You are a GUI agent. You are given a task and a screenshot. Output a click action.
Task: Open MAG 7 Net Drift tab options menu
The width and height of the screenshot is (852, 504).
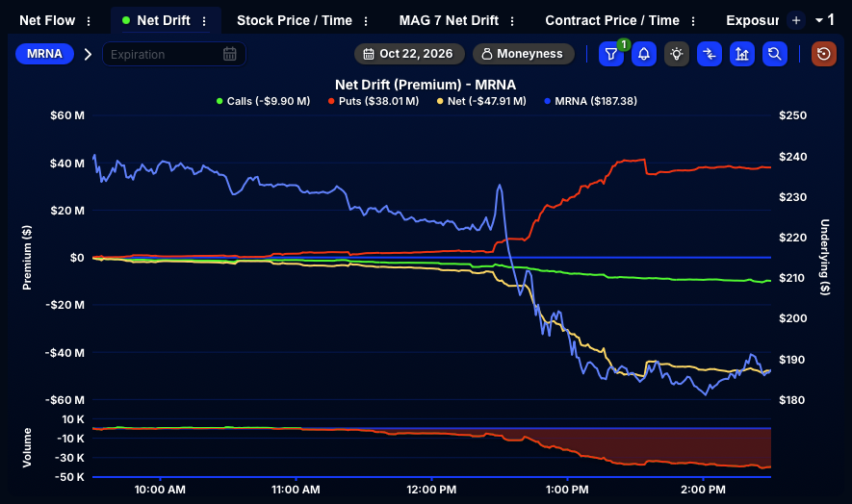coord(512,21)
